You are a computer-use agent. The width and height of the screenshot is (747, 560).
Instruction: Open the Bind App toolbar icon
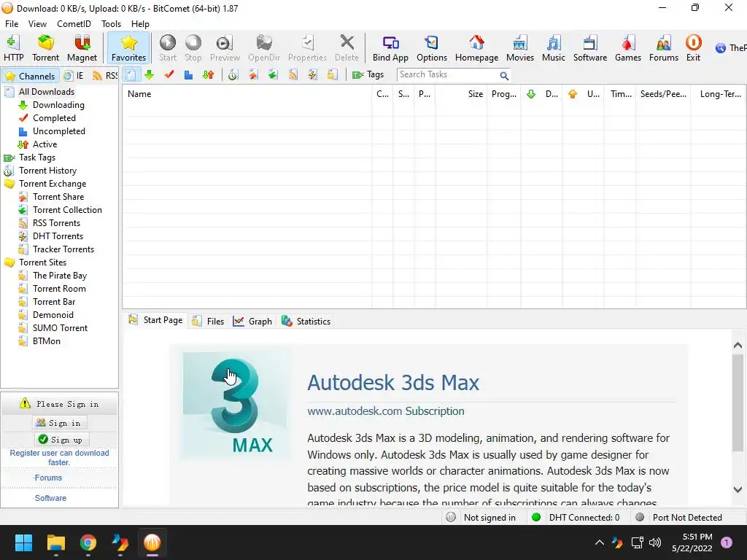390,48
